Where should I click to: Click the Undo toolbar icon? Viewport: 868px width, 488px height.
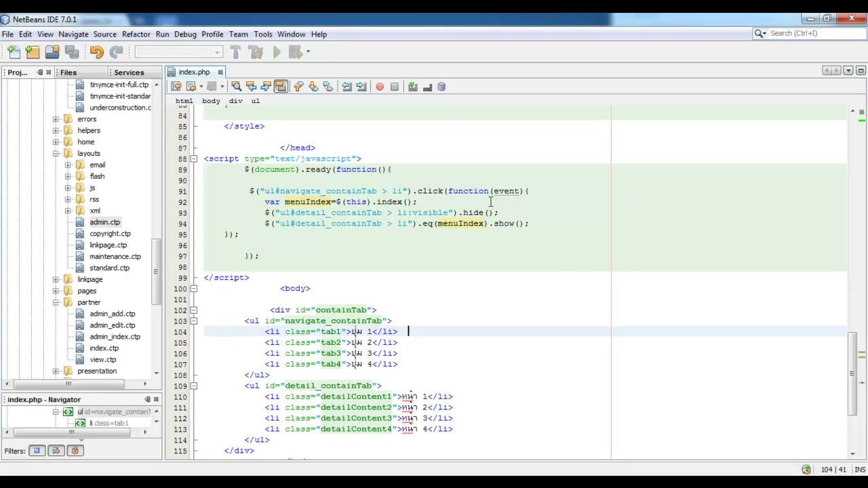[96, 52]
